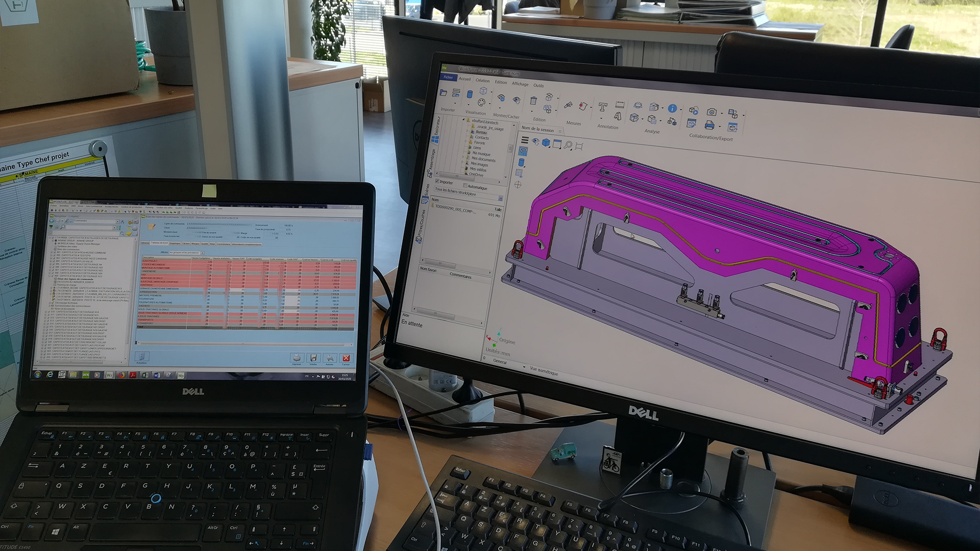Click the Imprimer button on laptop window
The height and width of the screenshot is (551, 980).
(297, 358)
